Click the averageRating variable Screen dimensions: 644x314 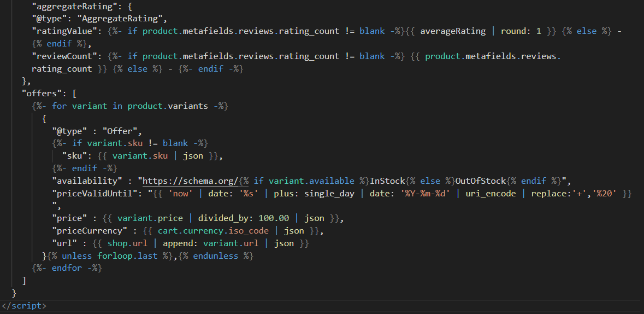(x=453, y=31)
